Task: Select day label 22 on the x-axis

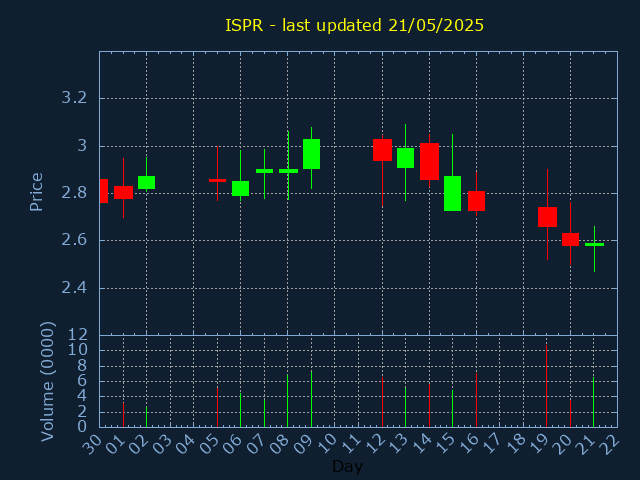Action: 611,444
